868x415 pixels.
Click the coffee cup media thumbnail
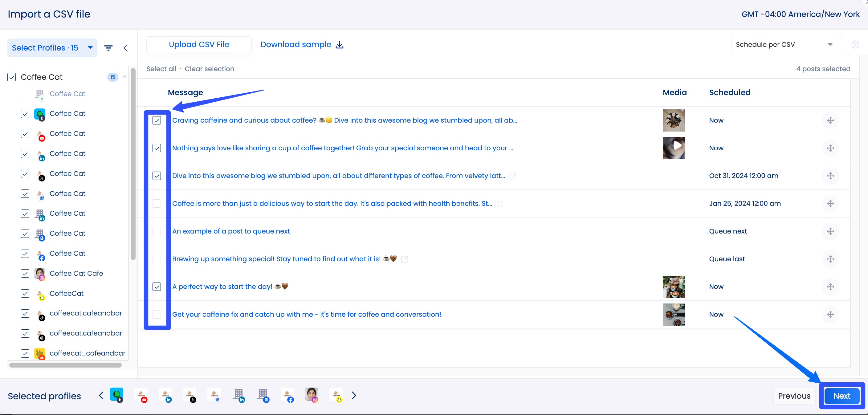point(674,287)
